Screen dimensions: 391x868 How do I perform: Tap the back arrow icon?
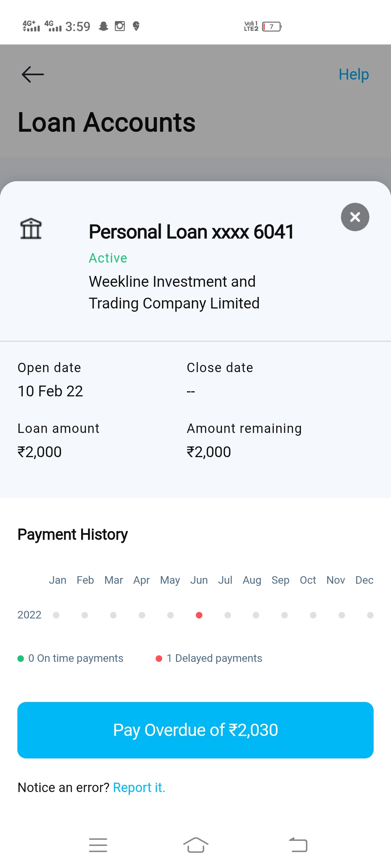[x=33, y=75]
